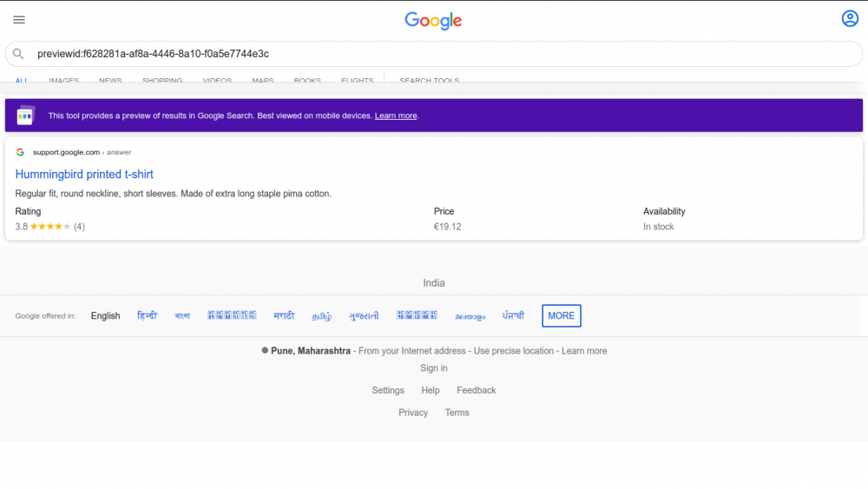Open Settings in the footer
The image size is (868, 489).
388,391
